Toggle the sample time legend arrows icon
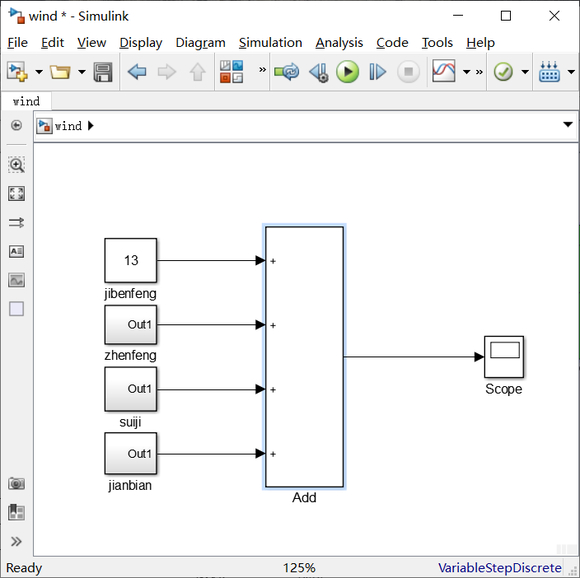 point(17,222)
